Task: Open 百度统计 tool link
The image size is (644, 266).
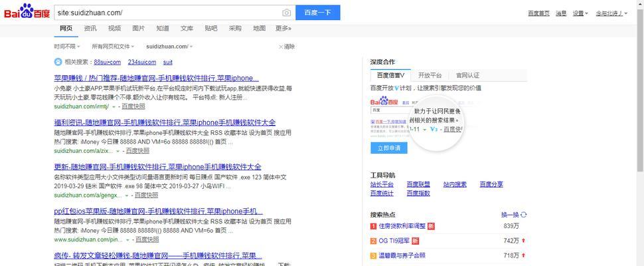Action: coord(382,193)
